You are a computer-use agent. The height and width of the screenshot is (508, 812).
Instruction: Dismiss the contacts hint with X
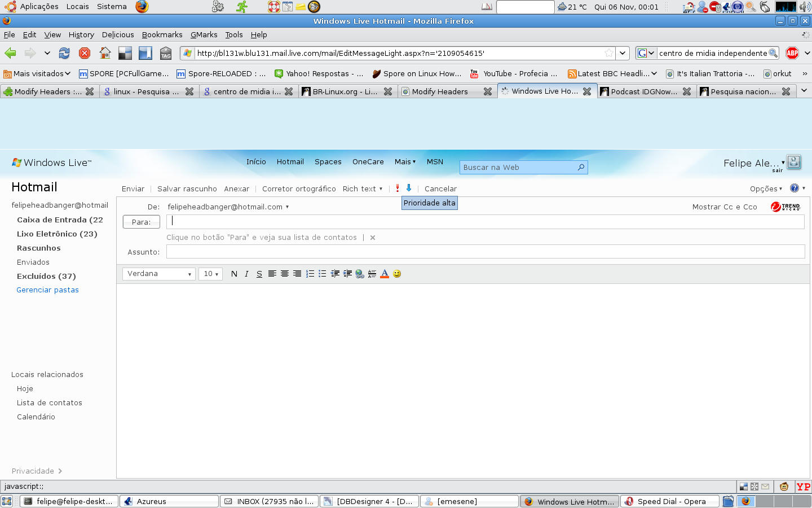tap(373, 238)
